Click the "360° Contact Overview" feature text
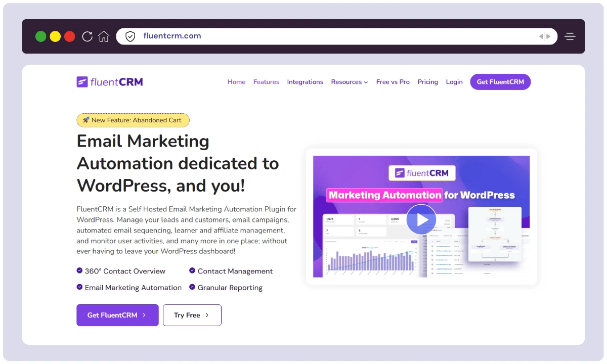 (x=125, y=271)
